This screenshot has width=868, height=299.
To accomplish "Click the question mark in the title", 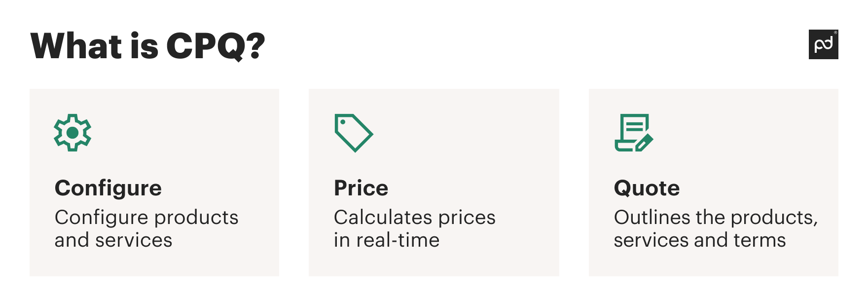I will [254, 45].
